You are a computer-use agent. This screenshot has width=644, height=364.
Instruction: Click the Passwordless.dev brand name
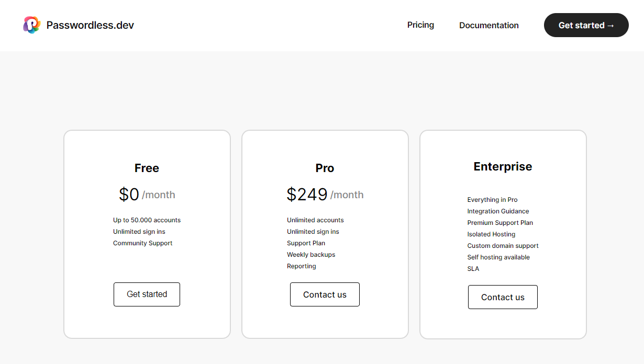coord(90,25)
